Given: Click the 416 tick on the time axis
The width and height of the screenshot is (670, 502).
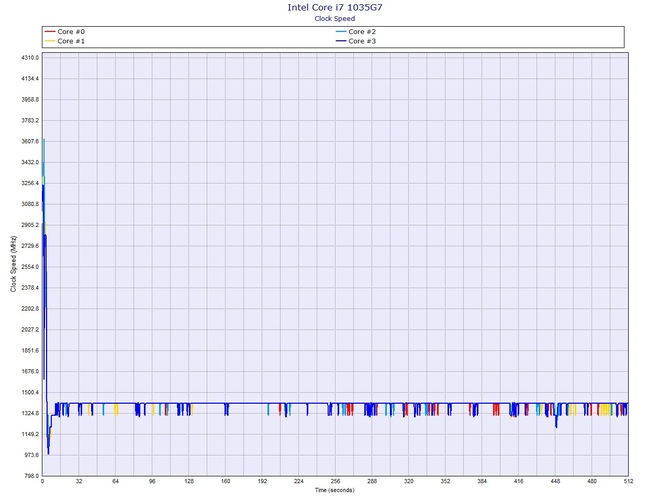Looking at the screenshot, I should click(x=519, y=481).
